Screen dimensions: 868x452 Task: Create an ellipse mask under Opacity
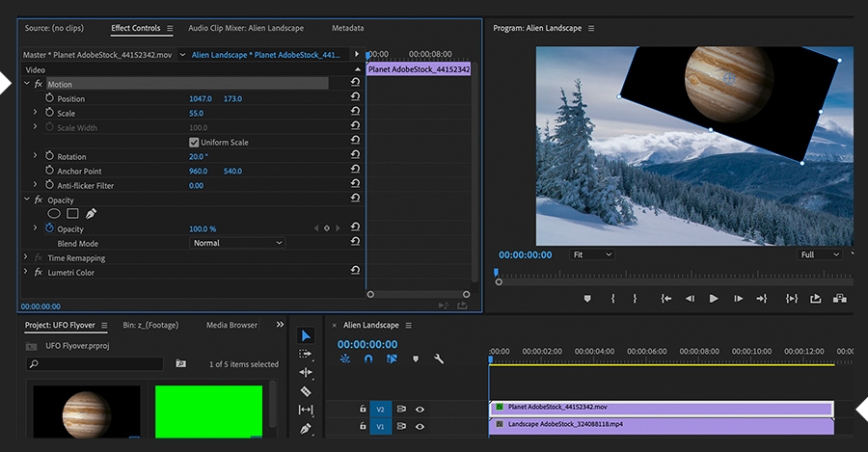54,213
